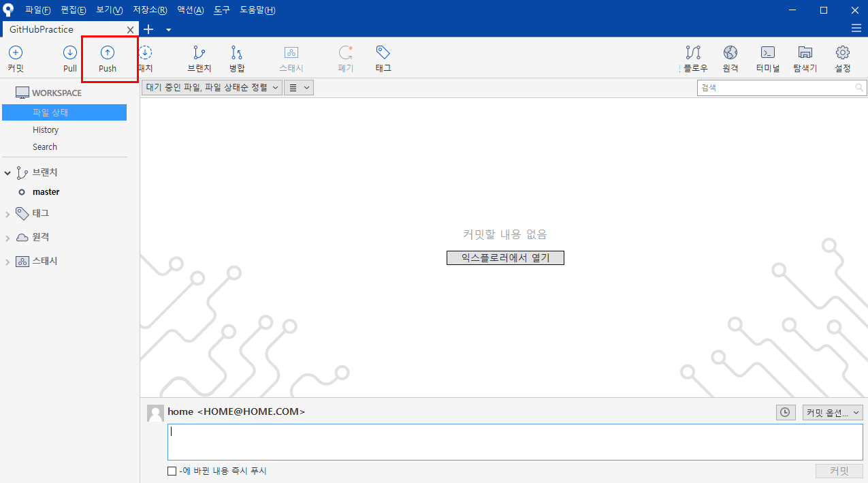Click the Push toolbar icon

pos(108,52)
